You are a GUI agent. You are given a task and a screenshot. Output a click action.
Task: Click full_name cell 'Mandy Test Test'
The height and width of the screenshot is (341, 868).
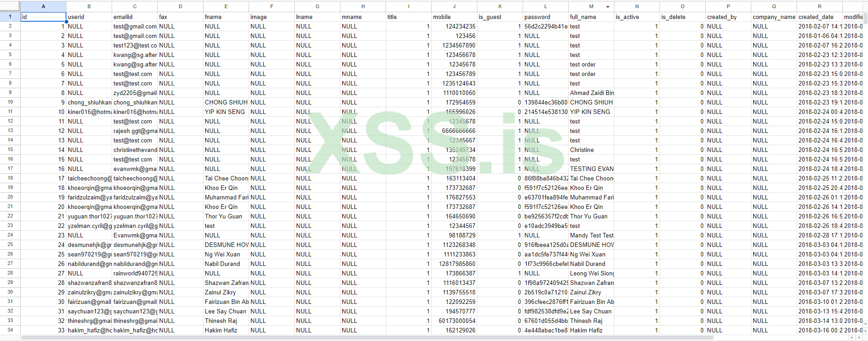(591, 235)
